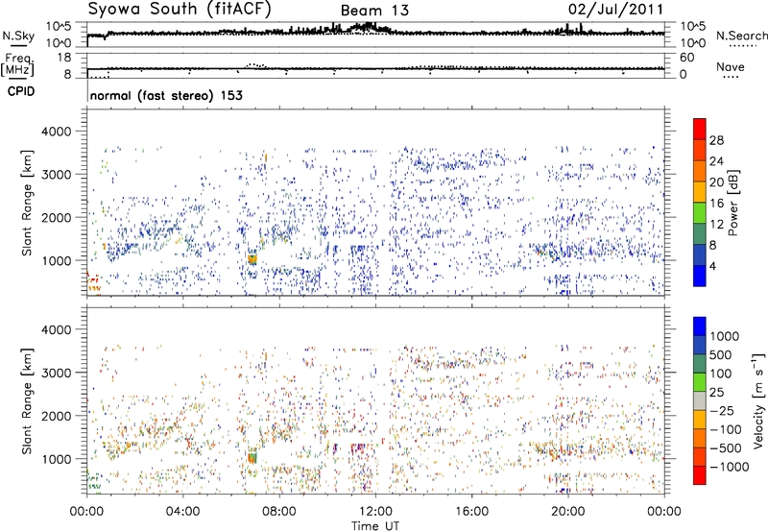Click the '-25' velocity tick label
Screen dimensions: 768x532
(x=722, y=411)
